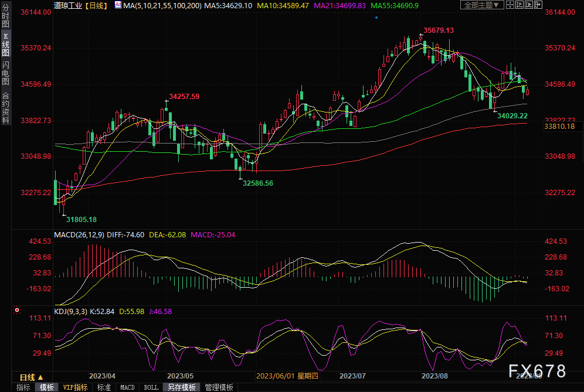Select the VIP指标 tab
The height and width of the screenshot is (392, 584).
pos(75,387)
